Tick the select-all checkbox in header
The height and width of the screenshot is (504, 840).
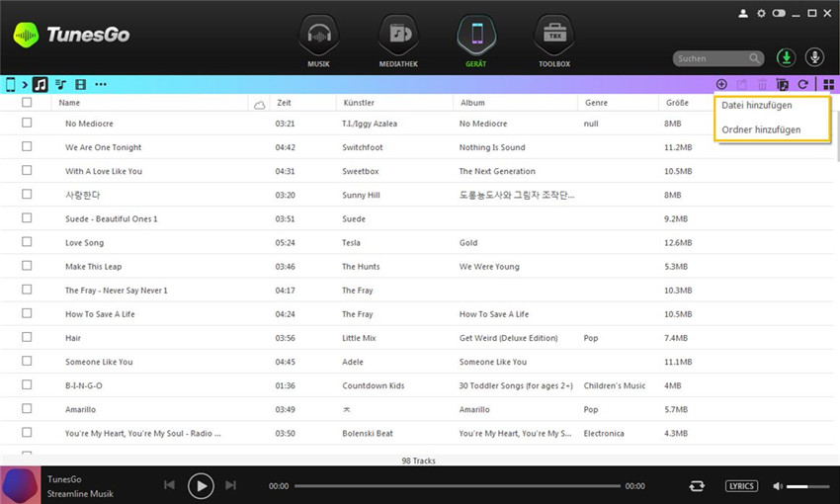point(27,103)
